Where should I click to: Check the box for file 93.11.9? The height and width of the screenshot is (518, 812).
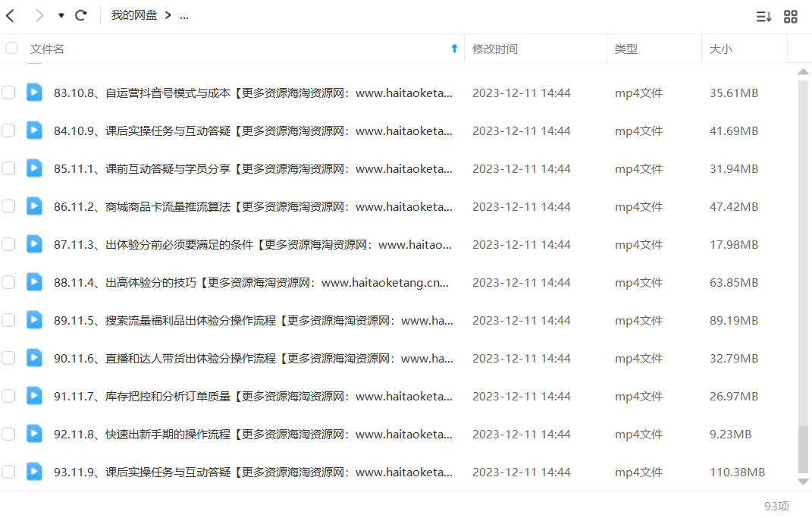coord(8,472)
